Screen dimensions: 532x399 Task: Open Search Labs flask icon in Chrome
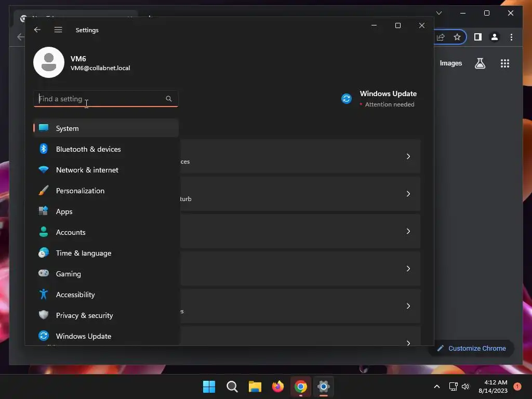(480, 63)
